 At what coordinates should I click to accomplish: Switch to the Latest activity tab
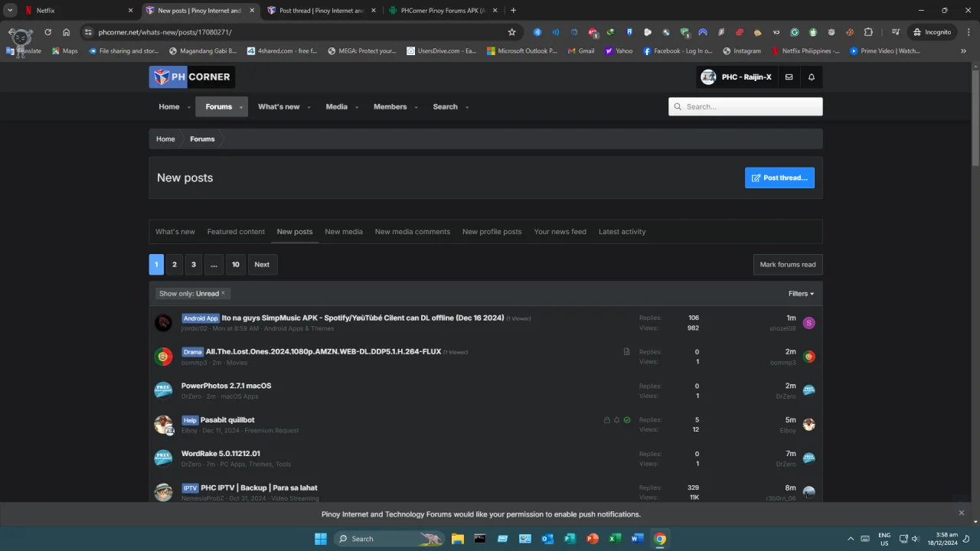pyautogui.click(x=622, y=232)
